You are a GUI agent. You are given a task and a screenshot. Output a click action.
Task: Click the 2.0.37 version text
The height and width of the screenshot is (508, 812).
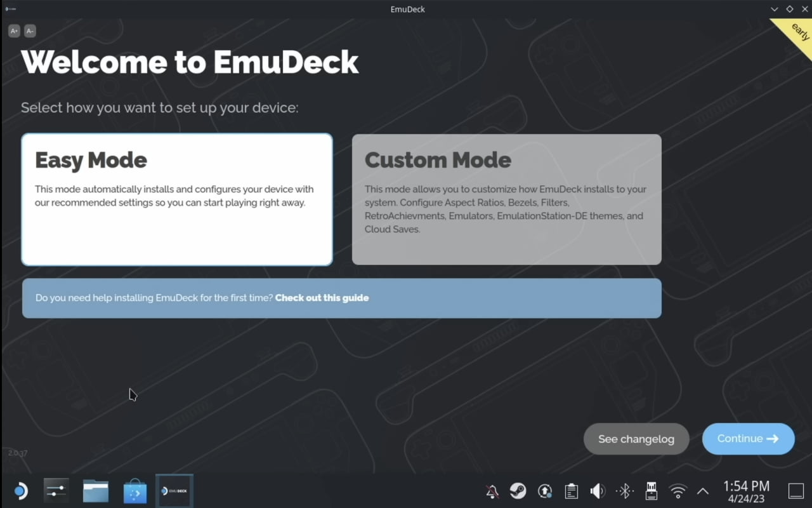pyautogui.click(x=17, y=453)
